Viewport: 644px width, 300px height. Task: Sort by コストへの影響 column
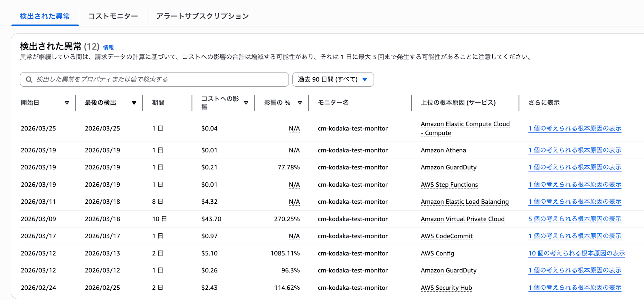[x=246, y=102]
